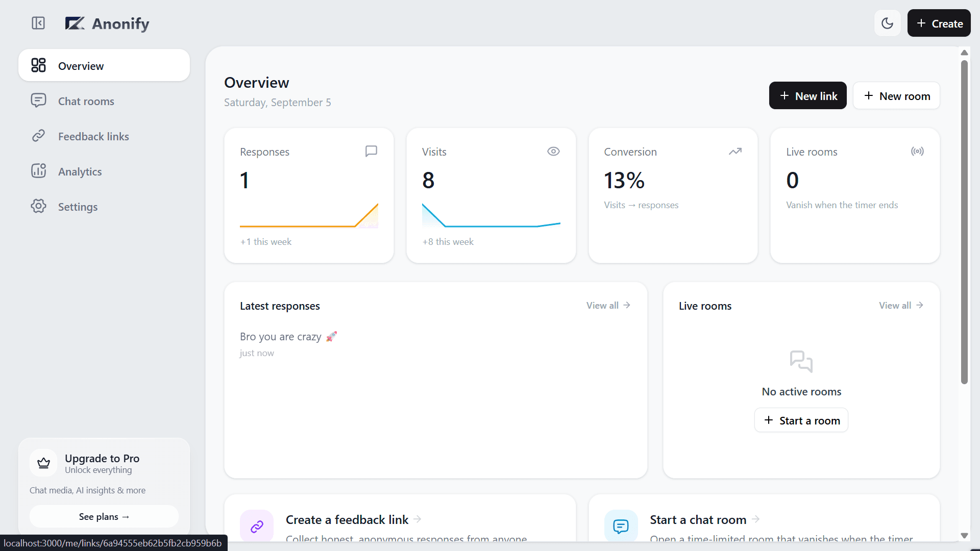Toggle dark mode with moon icon
980x551 pixels.
887,23
